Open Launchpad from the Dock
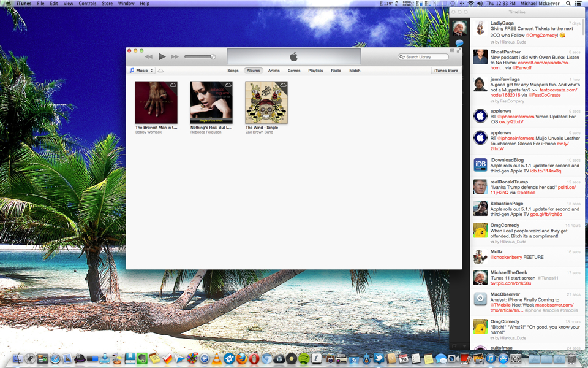 pyautogui.click(x=30, y=359)
